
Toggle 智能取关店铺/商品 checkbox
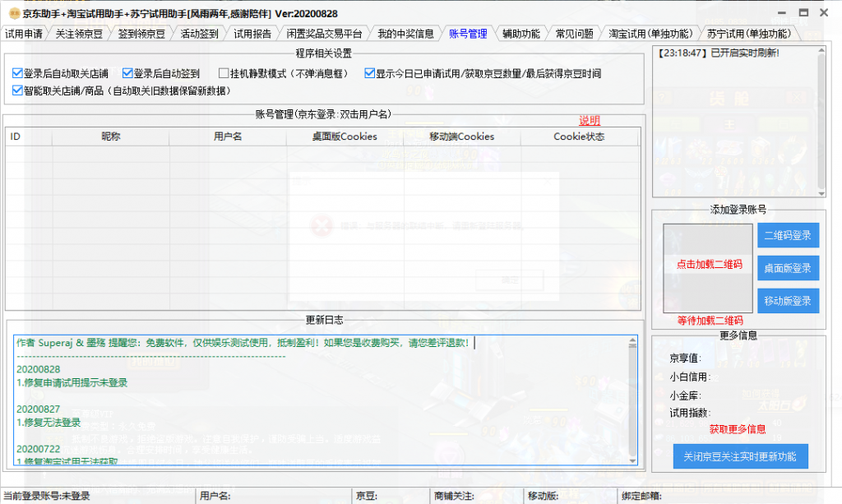tap(17, 90)
